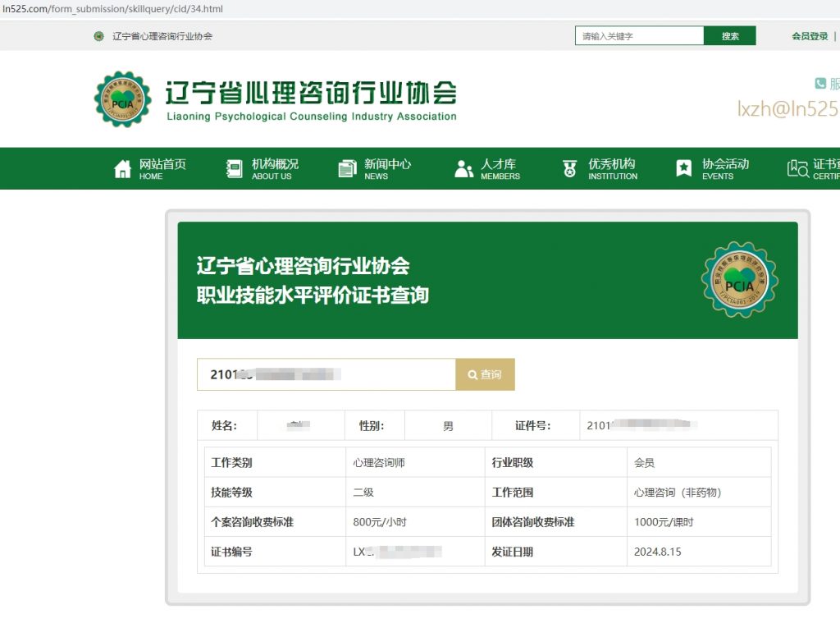Focus the keyword search input field
Image resolution: width=840 pixels, height=637 pixels.
(x=639, y=36)
